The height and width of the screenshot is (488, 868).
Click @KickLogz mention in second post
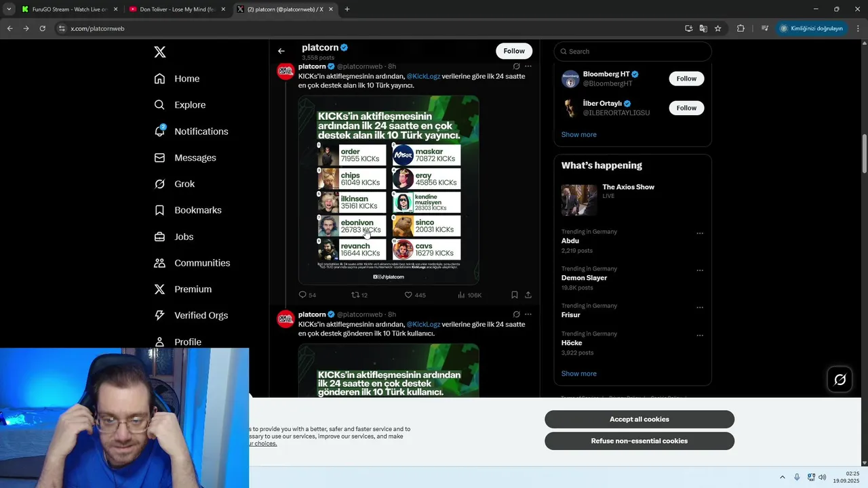[423, 325]
